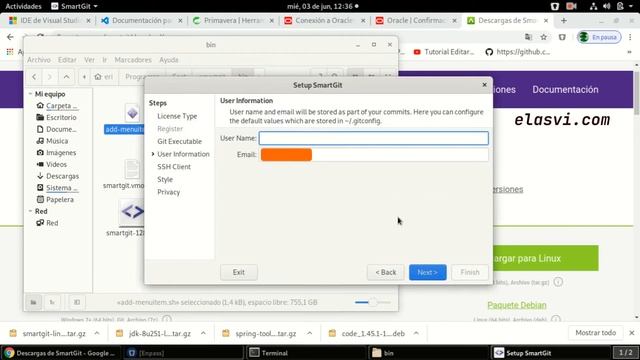Click the Back button in Setup SmartGit

click(x=386, y=272)
